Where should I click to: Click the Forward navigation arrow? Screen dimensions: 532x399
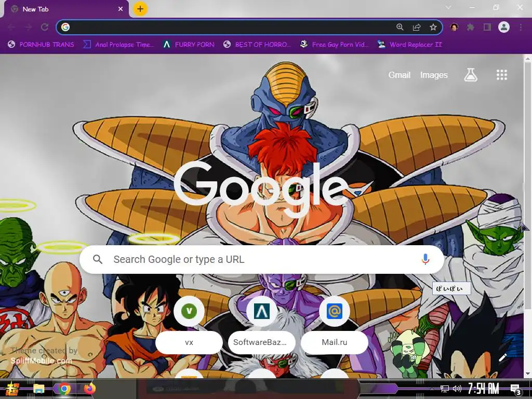[28, 27]
